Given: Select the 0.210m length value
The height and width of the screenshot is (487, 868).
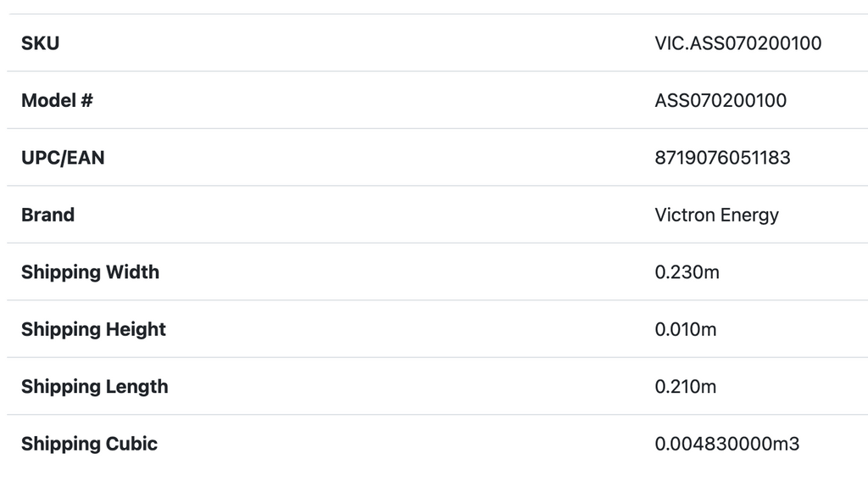Looking at the screenshot, I should (x=685, y=387).
